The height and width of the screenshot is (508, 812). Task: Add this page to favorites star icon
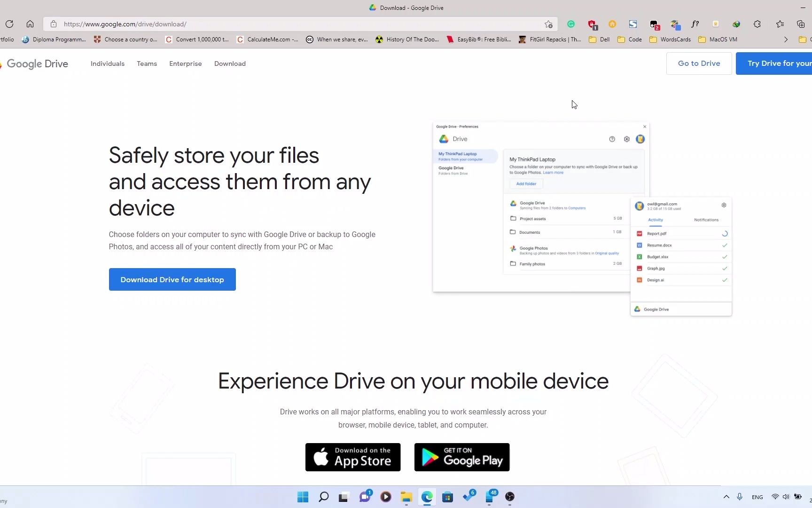click(x=548, y=24)
